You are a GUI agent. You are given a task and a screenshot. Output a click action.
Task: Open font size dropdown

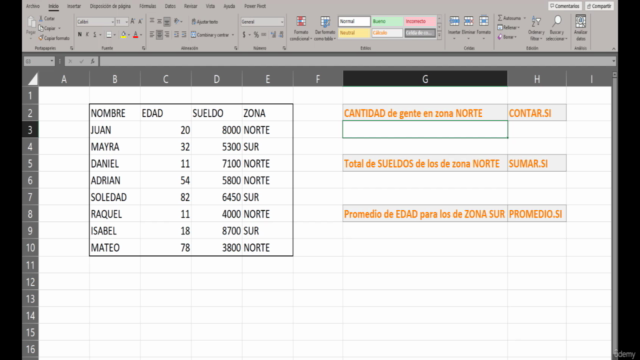point(127,22)
